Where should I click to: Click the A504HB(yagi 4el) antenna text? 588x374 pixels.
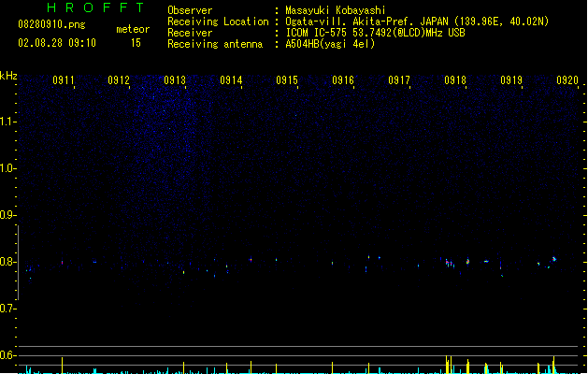pyautogui.click(x=330, y=44)
